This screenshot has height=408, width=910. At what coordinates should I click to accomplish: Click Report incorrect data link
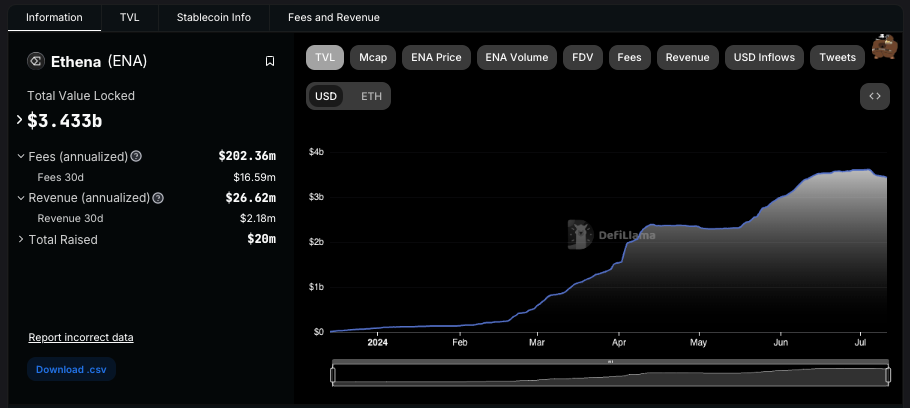(x=81, y=337)
